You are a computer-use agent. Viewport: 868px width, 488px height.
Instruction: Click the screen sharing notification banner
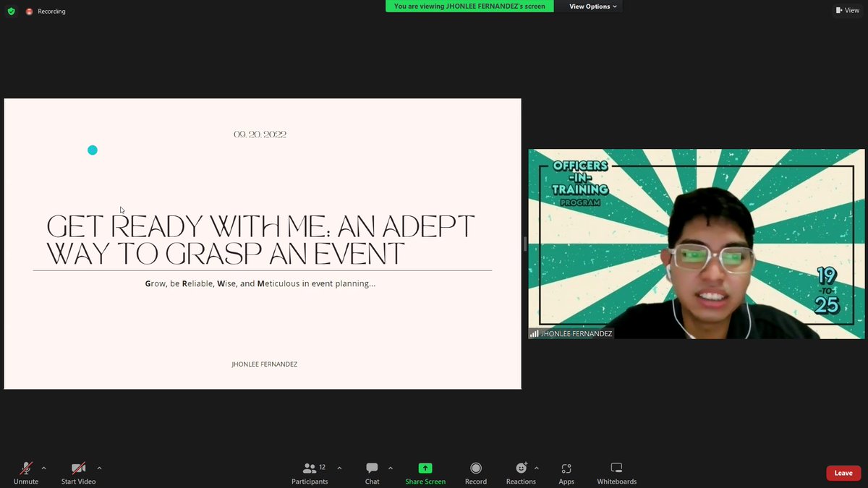[x=470, y=7]
